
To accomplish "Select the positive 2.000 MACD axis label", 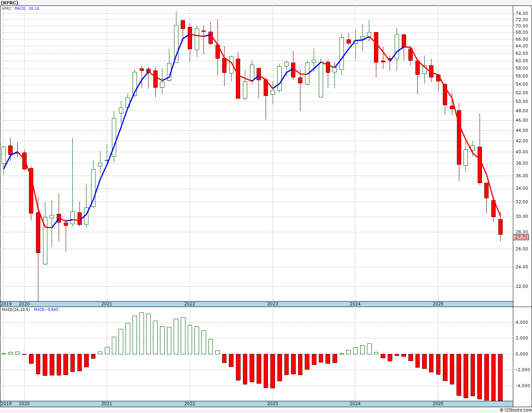I will (x=522, y=338).
